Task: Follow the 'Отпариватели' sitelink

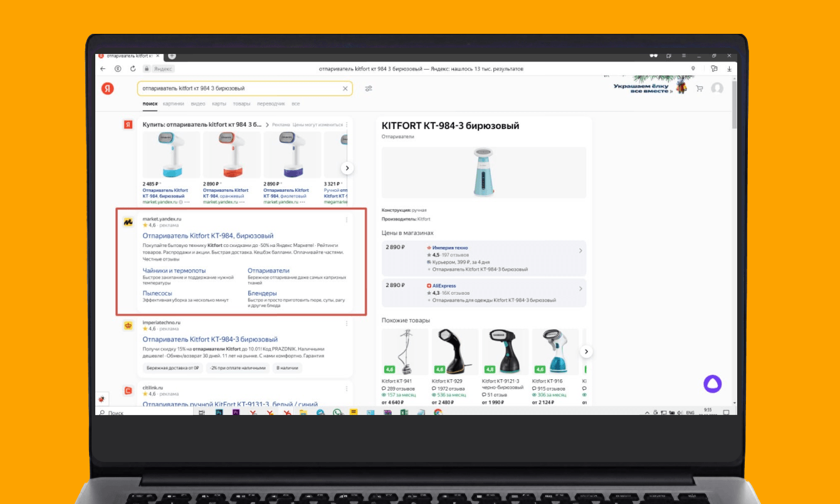Action: pyautogui.click(x=268, y=271)
